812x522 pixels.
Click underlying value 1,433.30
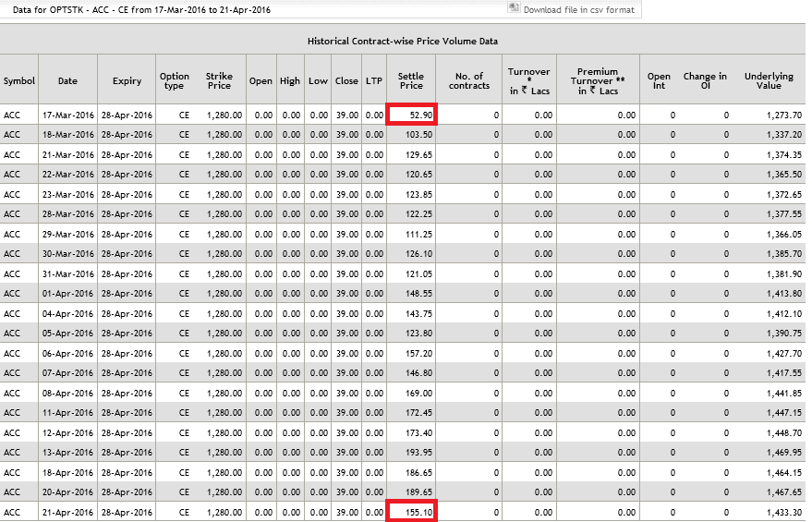784,513
